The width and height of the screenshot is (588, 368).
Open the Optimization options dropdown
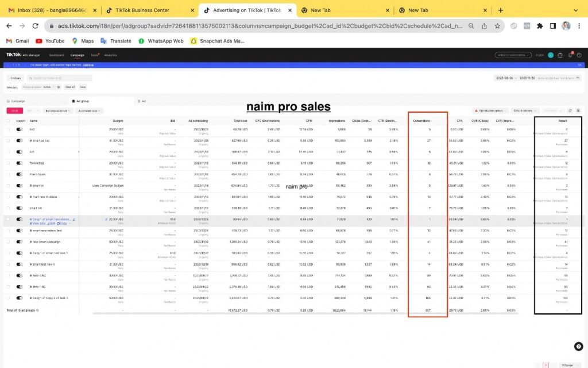pyautogui.click(x=491, y=110)
